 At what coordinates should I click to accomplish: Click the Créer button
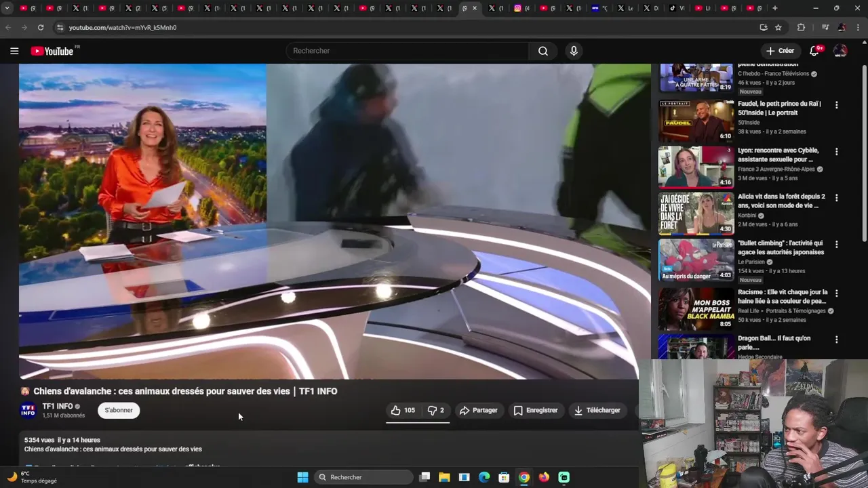point(780,51)
